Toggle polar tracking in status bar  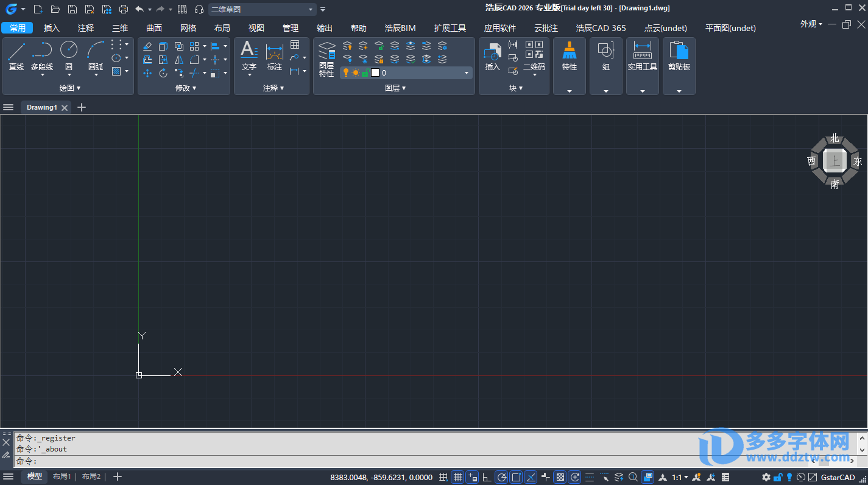click(501, 477)
